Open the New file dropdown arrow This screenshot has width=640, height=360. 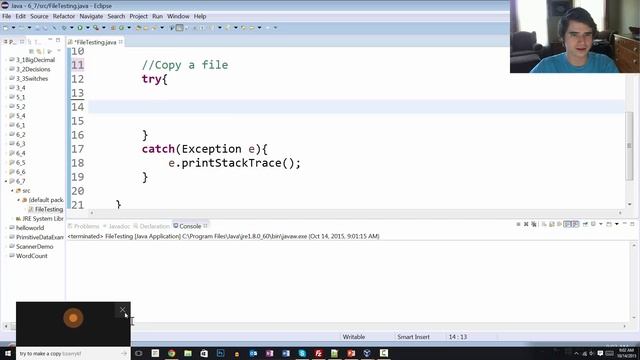pos(13,28)
